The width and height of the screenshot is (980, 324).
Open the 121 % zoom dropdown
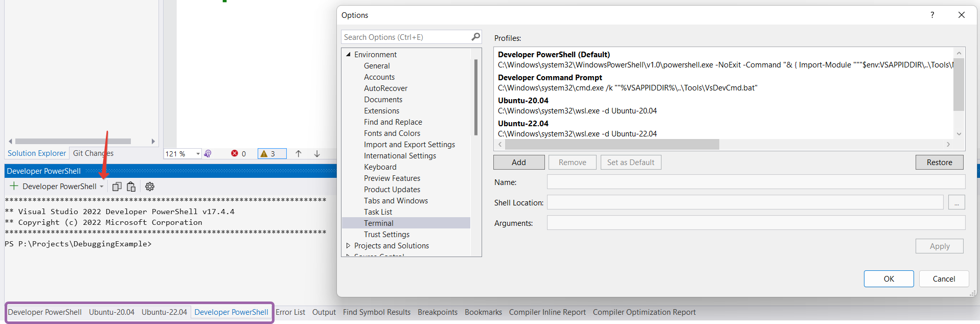coord(198,153)
